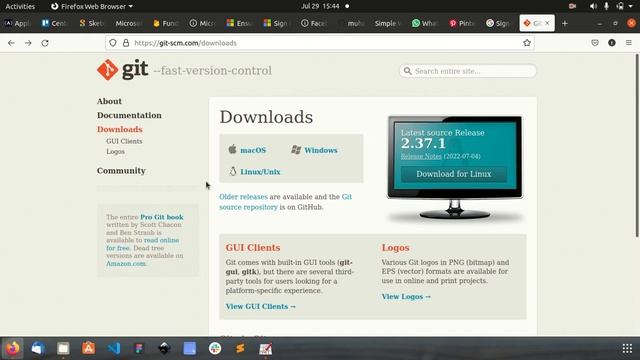
Task: Open Community in the sidebar
Action: pos(121,171)
